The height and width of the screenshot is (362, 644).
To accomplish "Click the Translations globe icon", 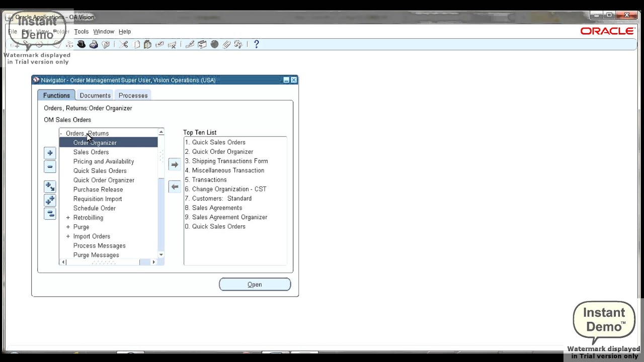I will (x=214, y=44).
